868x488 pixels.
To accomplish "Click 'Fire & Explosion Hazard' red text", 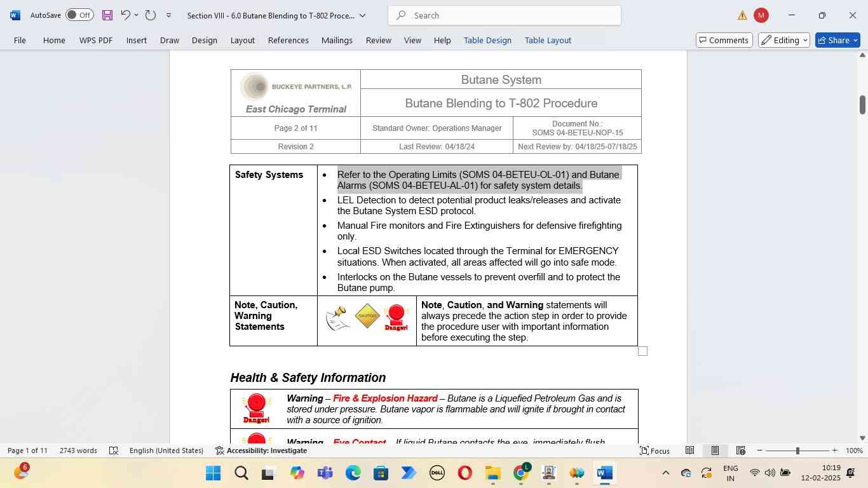I will pyautogui.click(x=385, y=398).
